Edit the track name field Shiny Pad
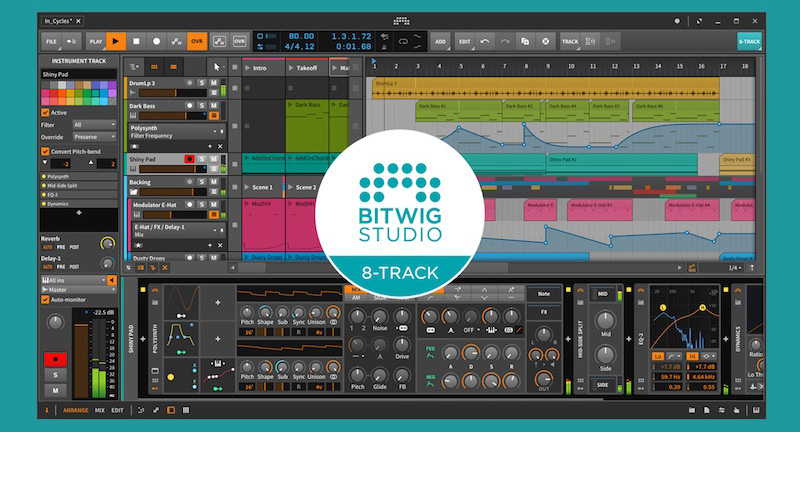This screenshot has width=800, height=500. [79, 74]
